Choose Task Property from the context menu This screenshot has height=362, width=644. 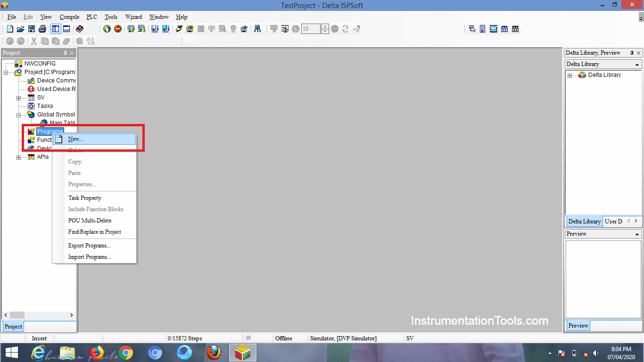94,198
